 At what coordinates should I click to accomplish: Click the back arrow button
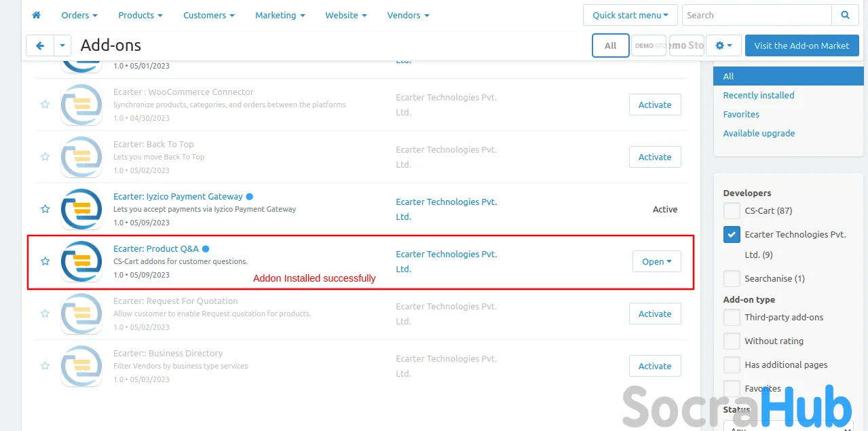(x=40, y=45)
